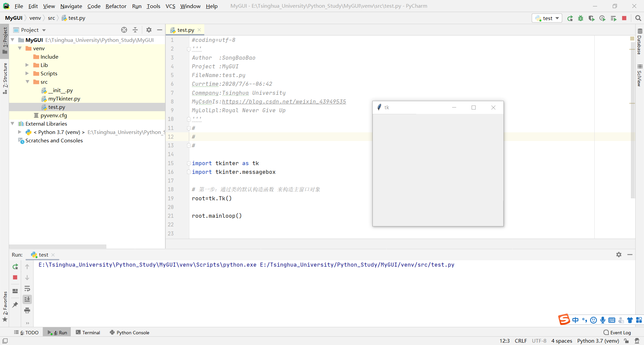Run test with coverage using the shield icon

591,18
